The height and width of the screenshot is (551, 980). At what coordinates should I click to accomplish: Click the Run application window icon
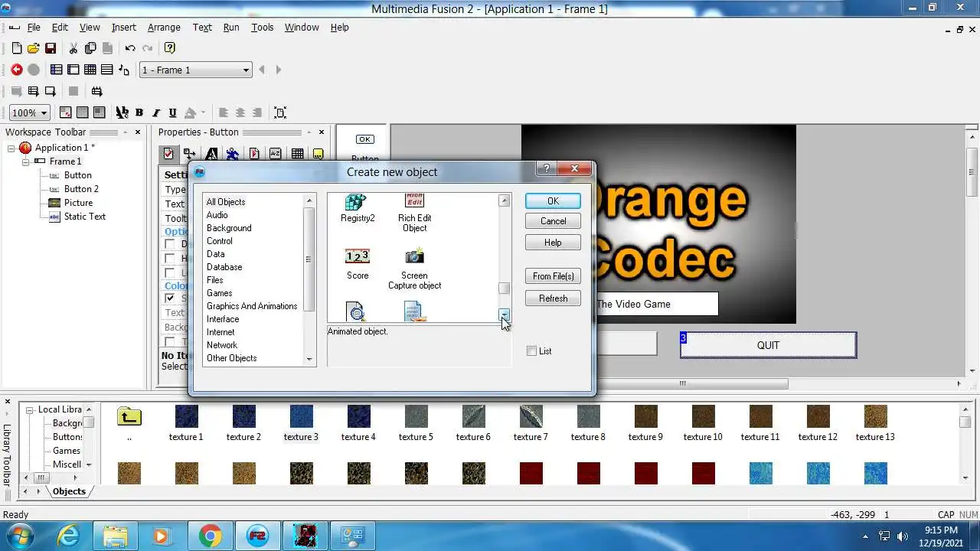point(34,91)
